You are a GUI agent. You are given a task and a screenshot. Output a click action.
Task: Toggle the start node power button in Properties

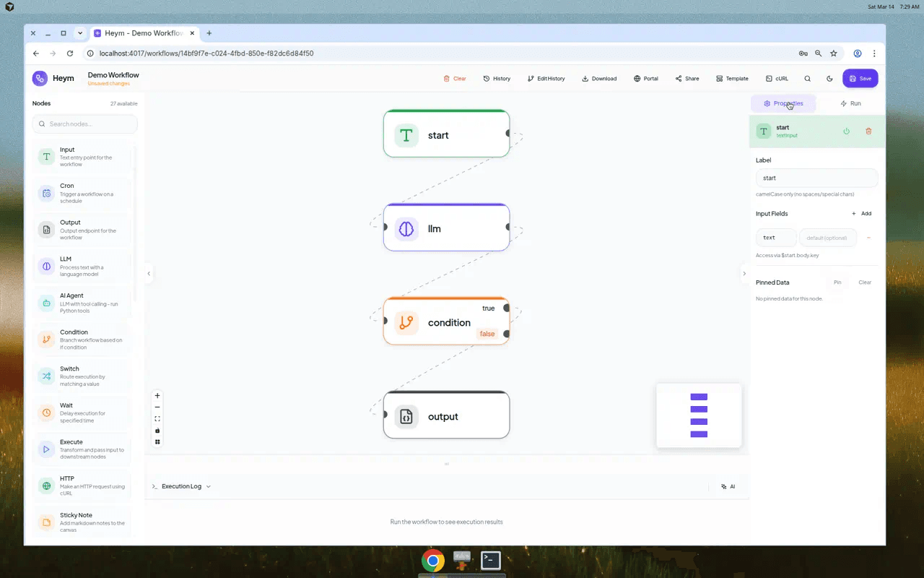point(845,131)
